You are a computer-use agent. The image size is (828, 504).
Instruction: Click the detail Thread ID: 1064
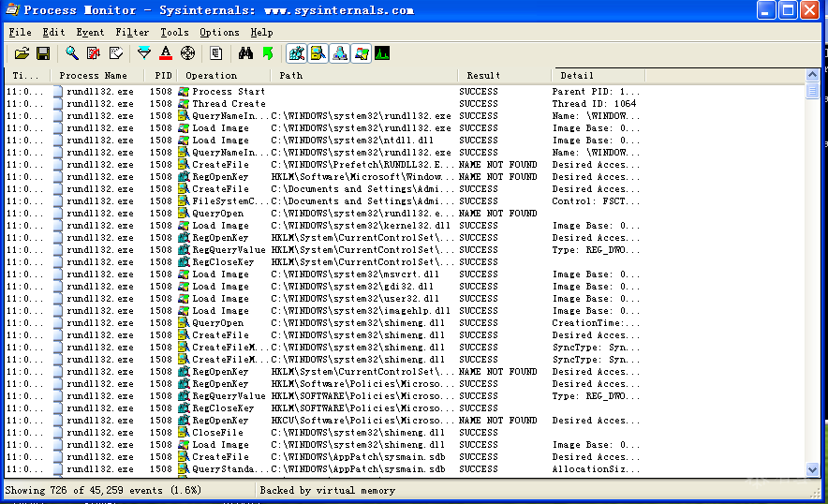(594, 104)
